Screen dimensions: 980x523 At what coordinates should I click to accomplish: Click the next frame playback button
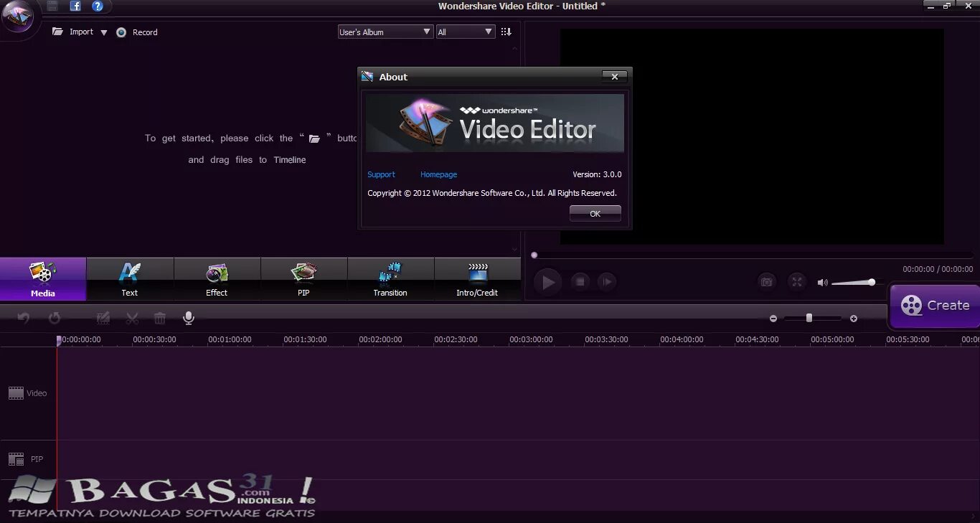pyautogui.click(x=607, y=282)
